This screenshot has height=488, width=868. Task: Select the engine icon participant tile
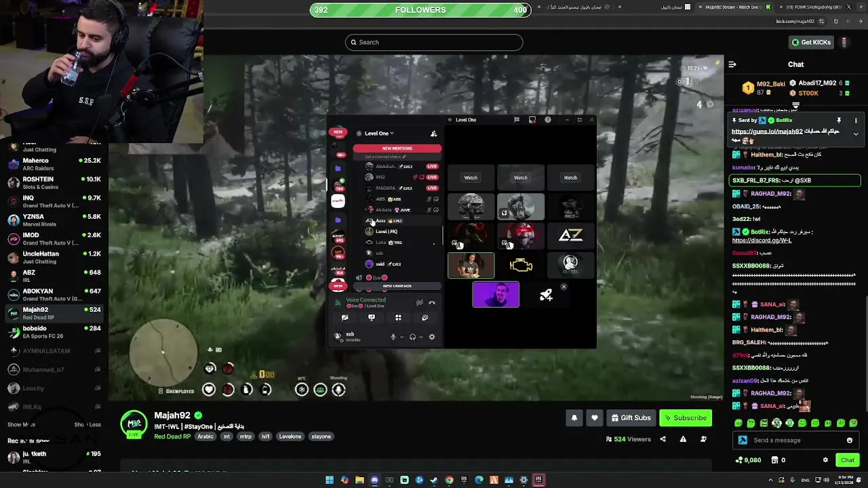[521, 266]
